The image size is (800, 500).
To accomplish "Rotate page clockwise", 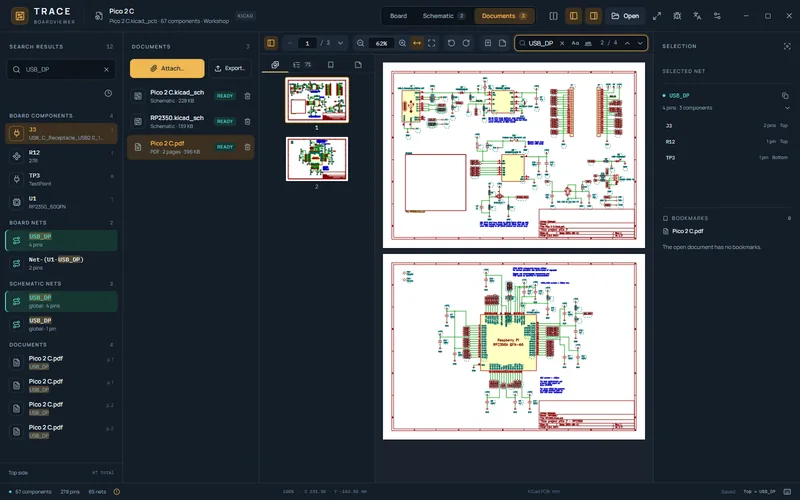I will [466, 43].
